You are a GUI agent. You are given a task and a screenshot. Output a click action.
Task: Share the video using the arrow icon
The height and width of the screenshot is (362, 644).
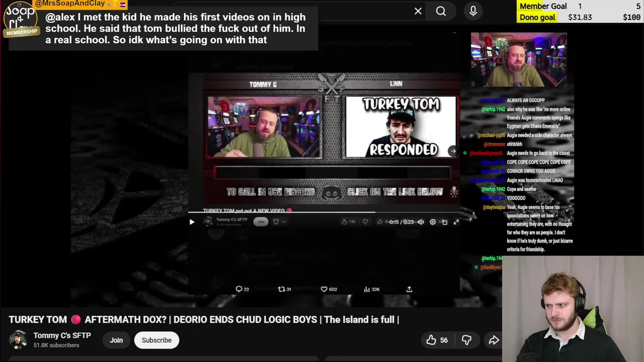[494, 340]
